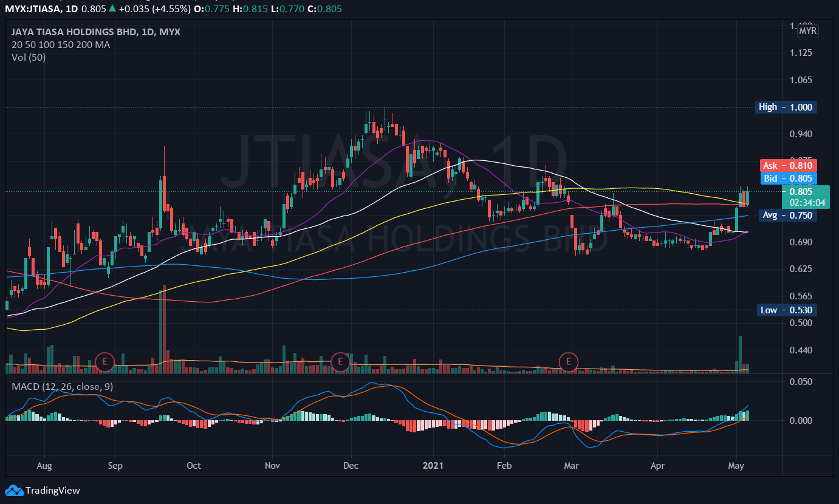
Task: Click the High 1.000 price label
Action: coord(787,107)
